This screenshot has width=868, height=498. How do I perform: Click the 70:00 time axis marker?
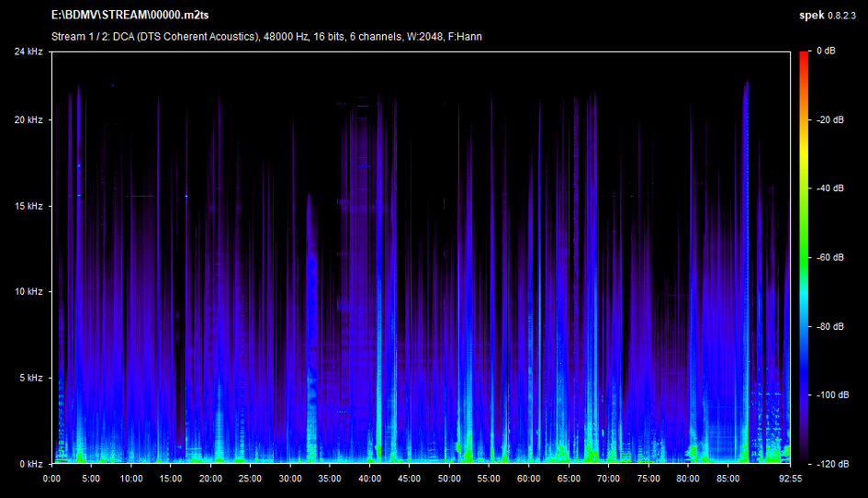click(x=608, y=479)
